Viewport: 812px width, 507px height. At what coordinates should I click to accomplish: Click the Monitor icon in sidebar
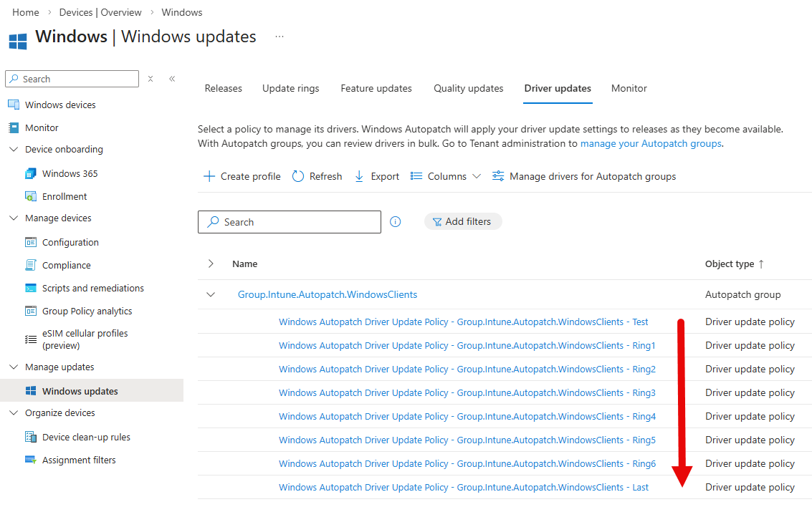coord(14,127)
